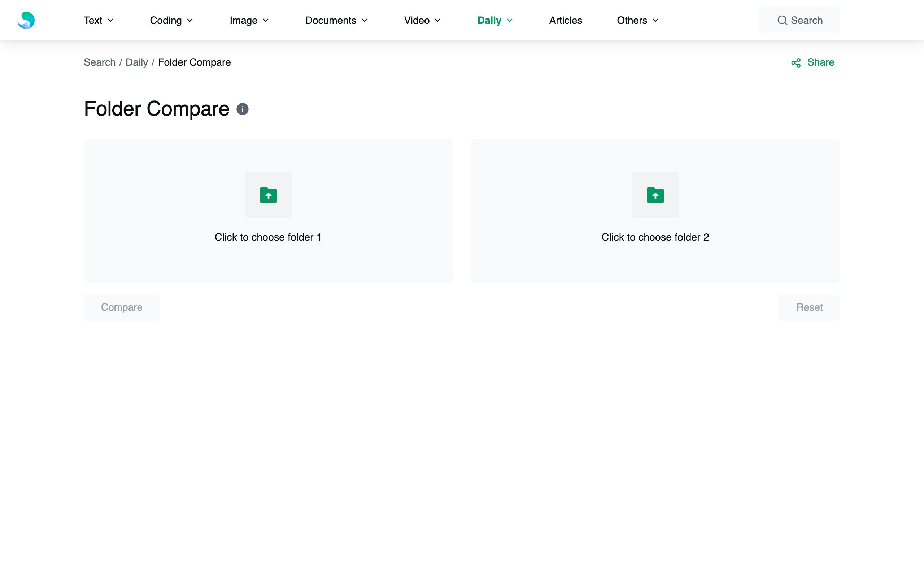Open the Video dropdown menu
Screen dimensions: 924x578
click(x=422, y=20)
